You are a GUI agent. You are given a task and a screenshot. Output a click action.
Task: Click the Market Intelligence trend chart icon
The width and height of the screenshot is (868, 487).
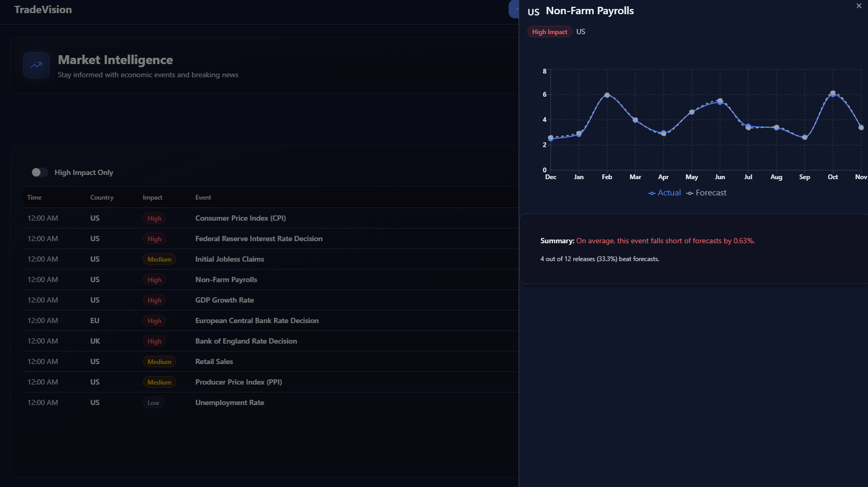point(36,65)
